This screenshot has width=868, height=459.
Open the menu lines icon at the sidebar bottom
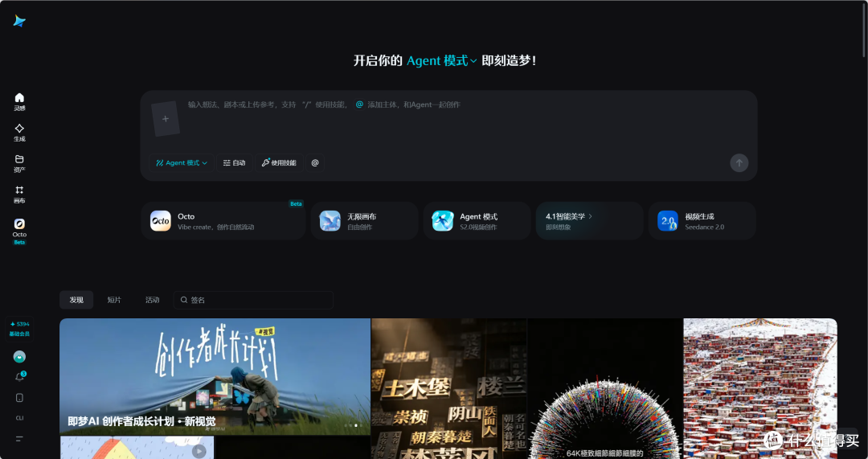19,439
